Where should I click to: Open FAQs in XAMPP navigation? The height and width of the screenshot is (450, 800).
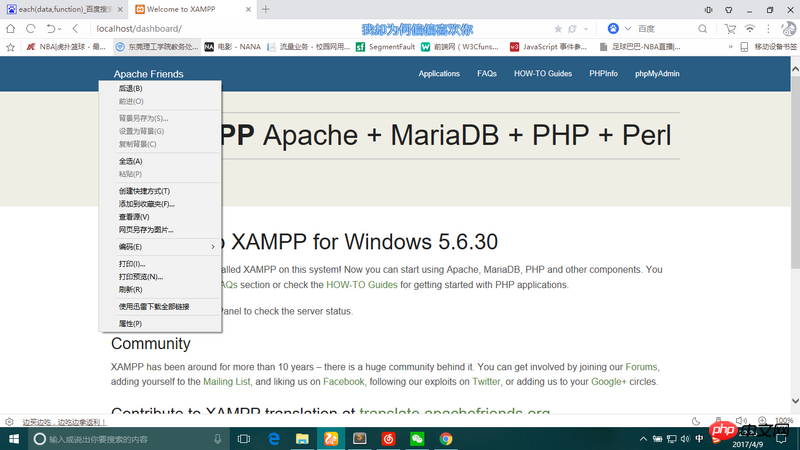pos(487,73)
